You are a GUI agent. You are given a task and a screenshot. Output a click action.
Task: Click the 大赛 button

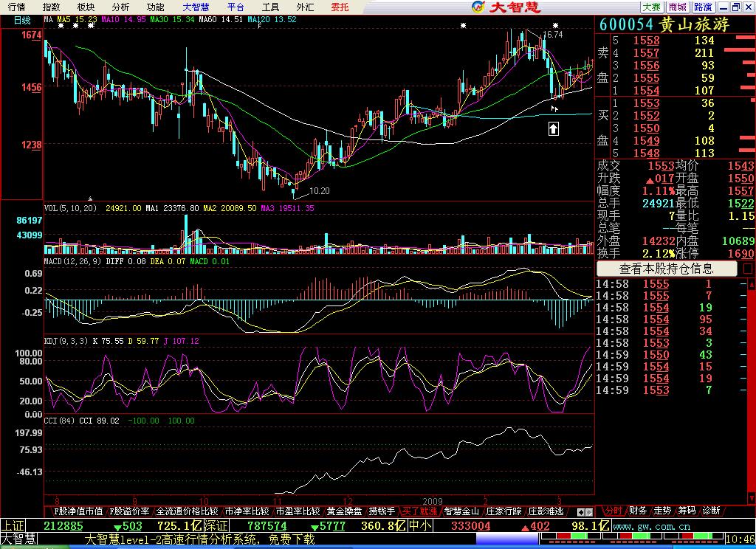tap(652, 7)
